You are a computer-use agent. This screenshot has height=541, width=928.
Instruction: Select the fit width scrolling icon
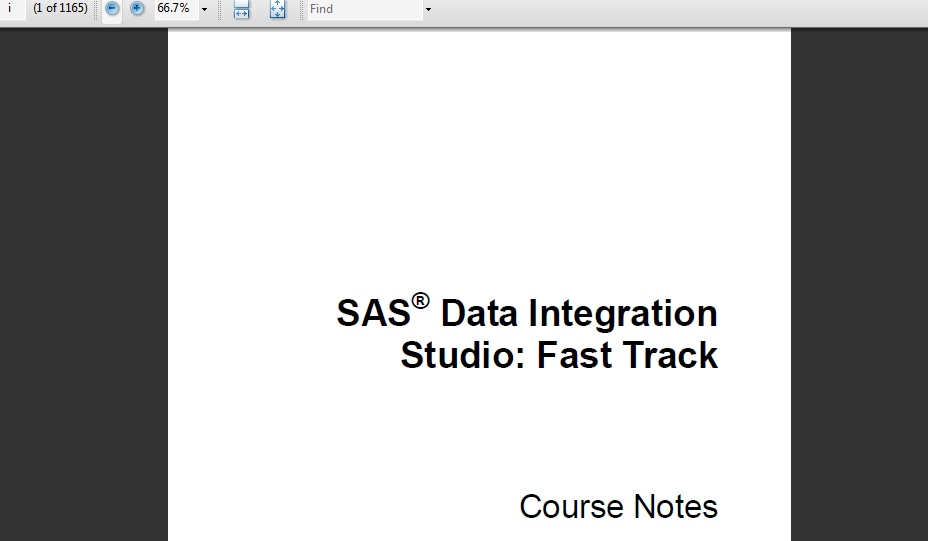coord(241,9)
